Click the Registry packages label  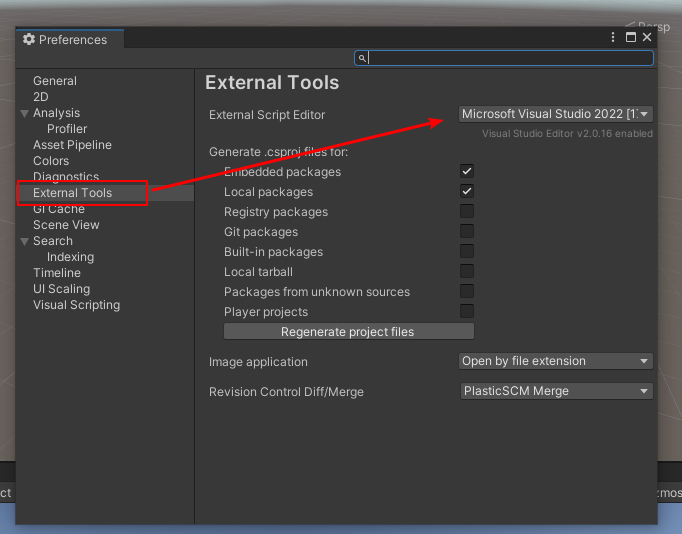(x=276, y=212)
